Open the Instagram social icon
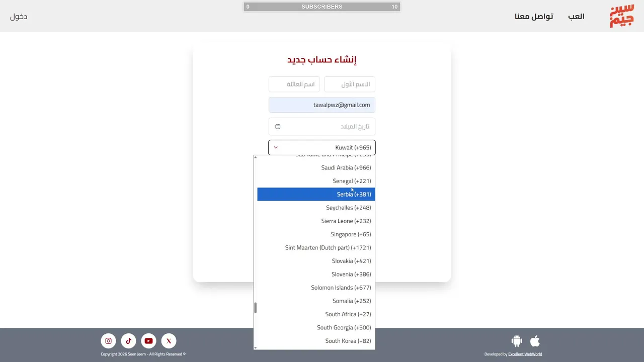This screenshot has height=362, width=644. [108, 341]
